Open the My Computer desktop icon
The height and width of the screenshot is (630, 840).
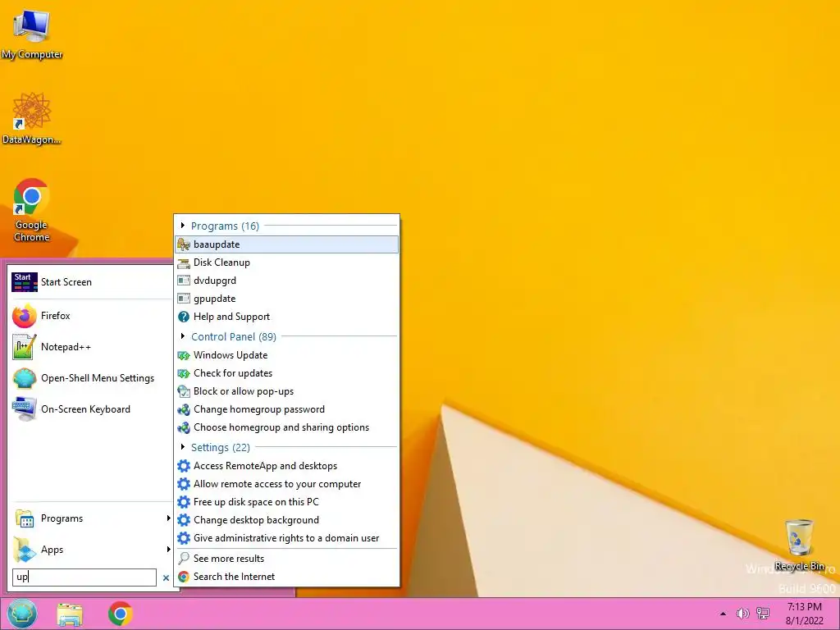pyautogui.click(x=32, y=34)
